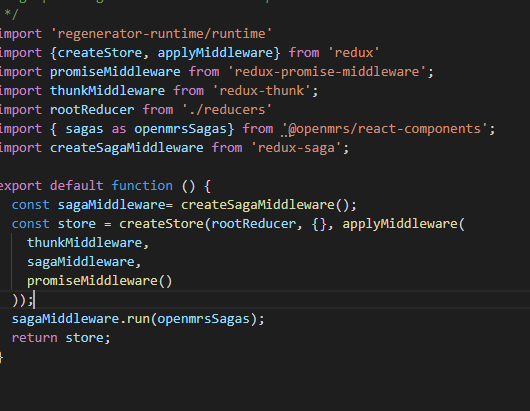Click the 'return' keyword
The image size is (530, 411).
[34, 338]
